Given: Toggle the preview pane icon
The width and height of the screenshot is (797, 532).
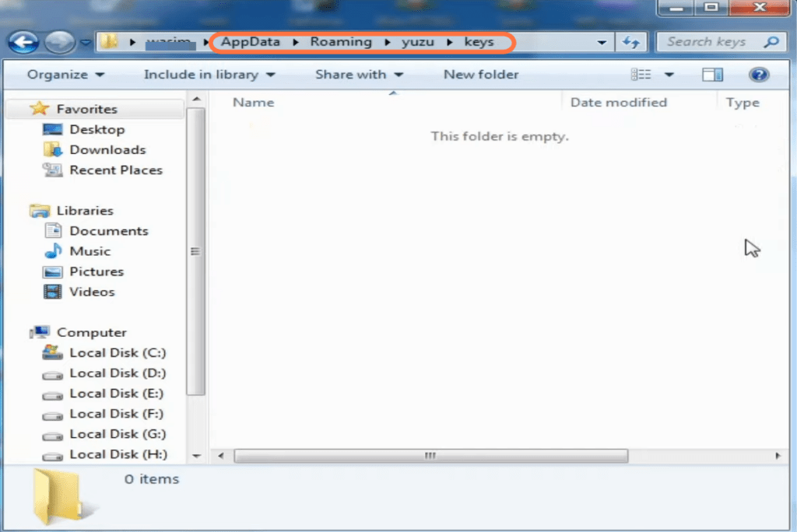Looking at the screenshot, I should click(712, 75).
